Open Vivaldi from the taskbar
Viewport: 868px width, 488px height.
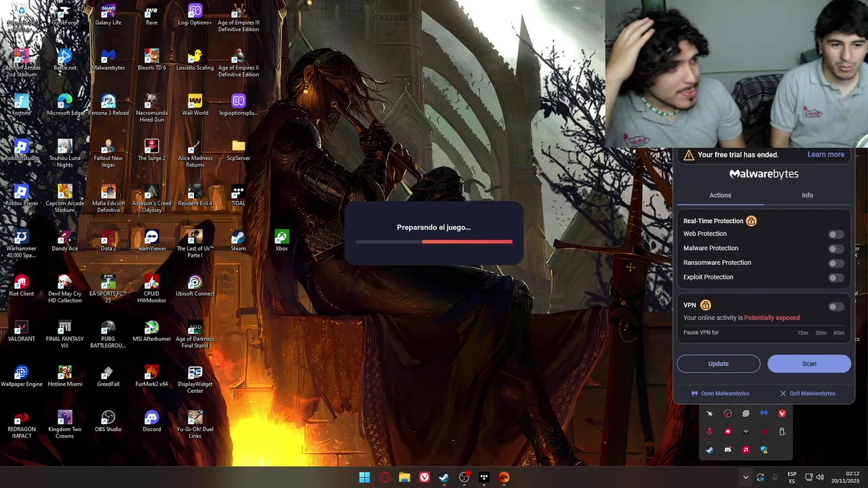(x=424, y=477)
